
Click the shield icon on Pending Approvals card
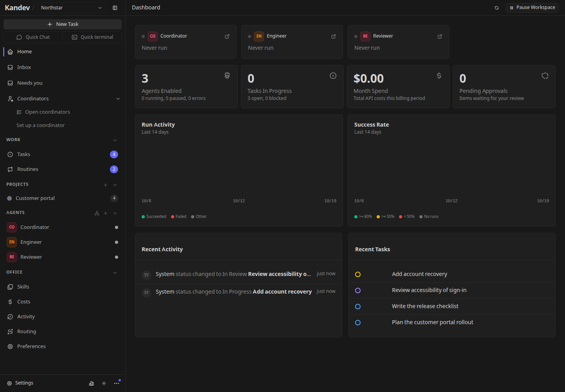(545, 76)
